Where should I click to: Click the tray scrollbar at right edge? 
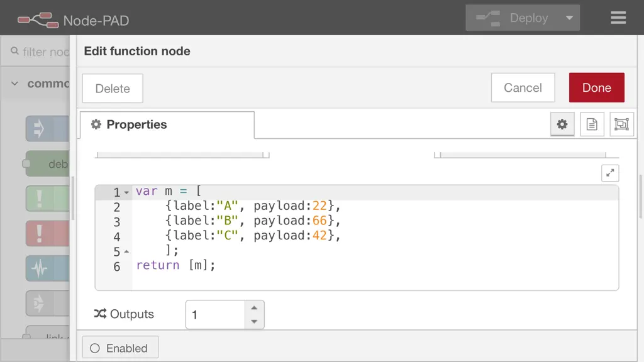tap(640, 196)
